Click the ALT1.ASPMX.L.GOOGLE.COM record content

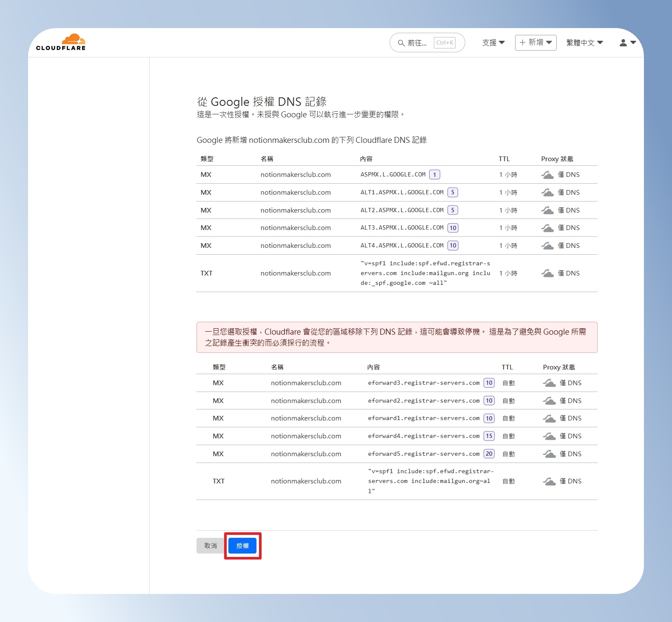point(402,193)
